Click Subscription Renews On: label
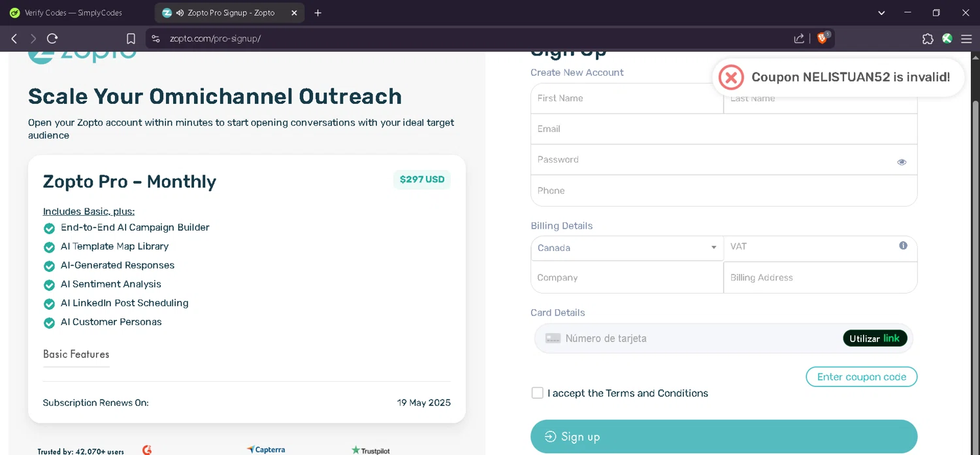The image size is (980, 455). click(x=96, y=403)
